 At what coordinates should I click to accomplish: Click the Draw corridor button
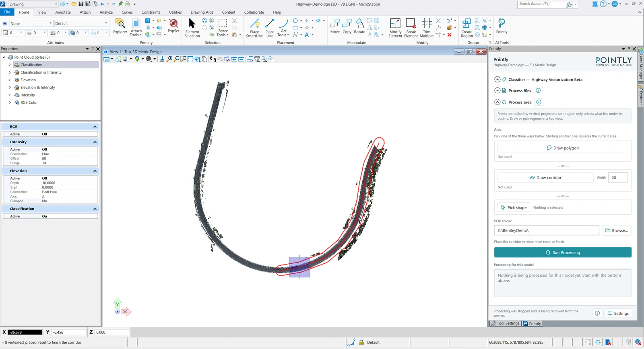point(545,177)
